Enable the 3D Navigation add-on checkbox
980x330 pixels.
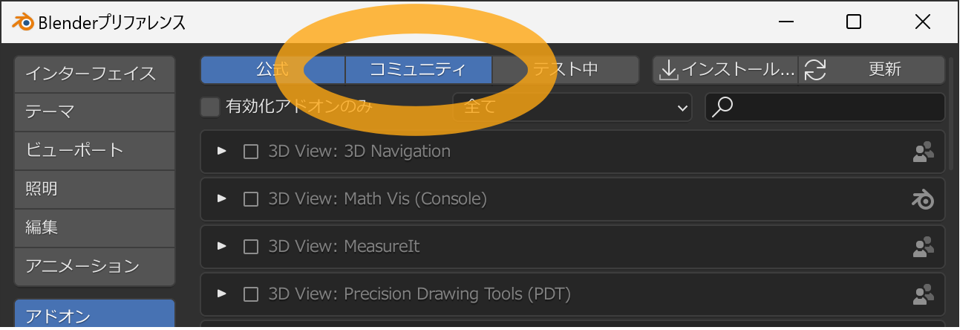[251, 152]
